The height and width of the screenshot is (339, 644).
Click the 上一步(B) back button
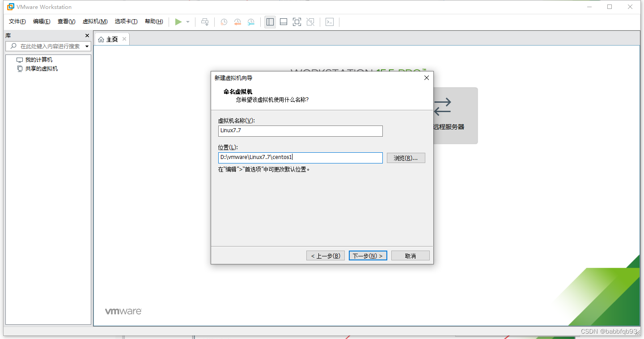pyautogui.click(x=326, y=256)
